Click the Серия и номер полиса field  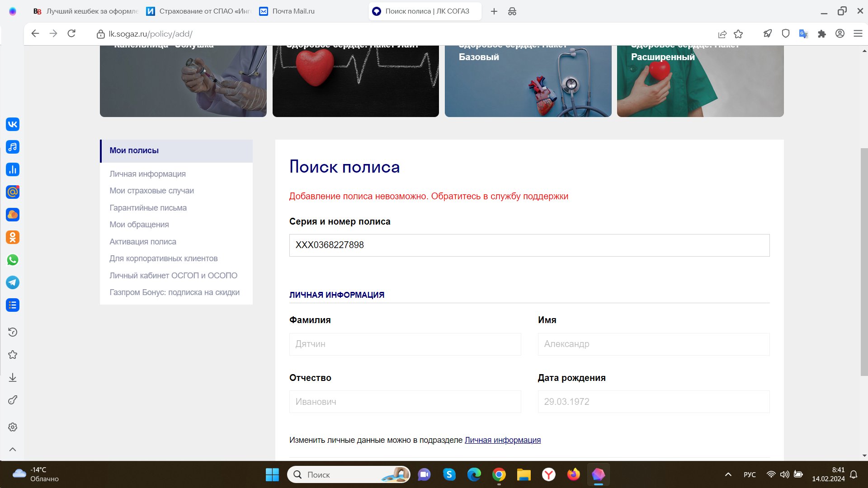(529, 245)
